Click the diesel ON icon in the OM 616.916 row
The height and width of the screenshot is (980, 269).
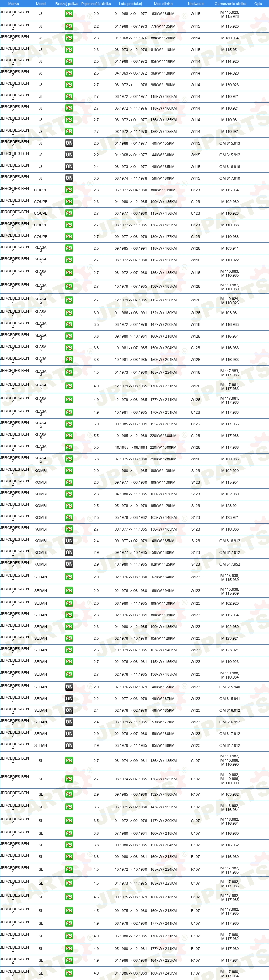coord(69,167)
